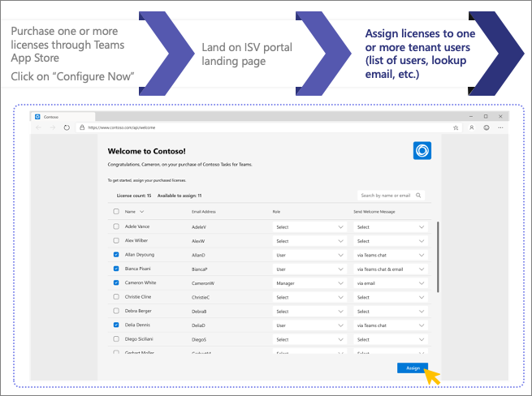Click the Role column header
The width and height of the screenshot is (532, 396).
276,212
